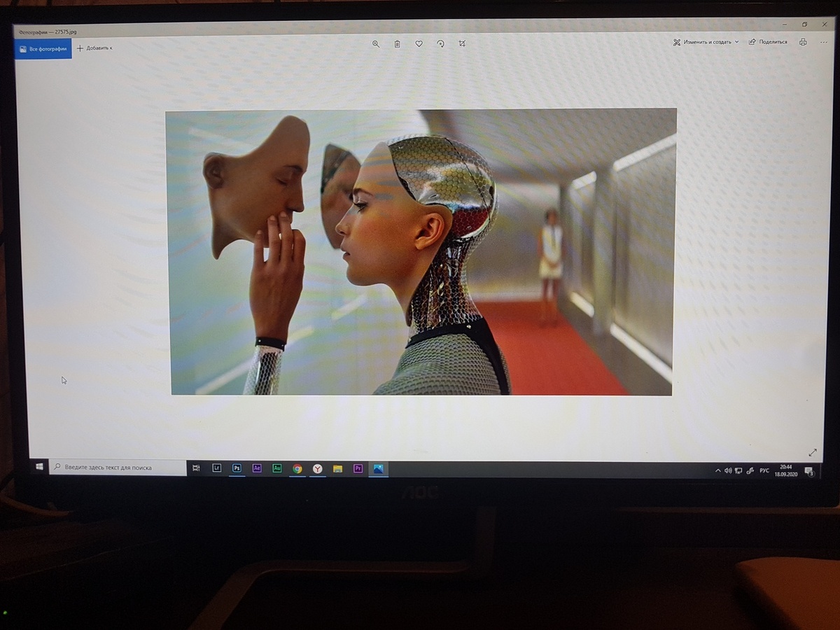Open the Windows Start menu
Screen dimensions: 840x630
[40, 467]
